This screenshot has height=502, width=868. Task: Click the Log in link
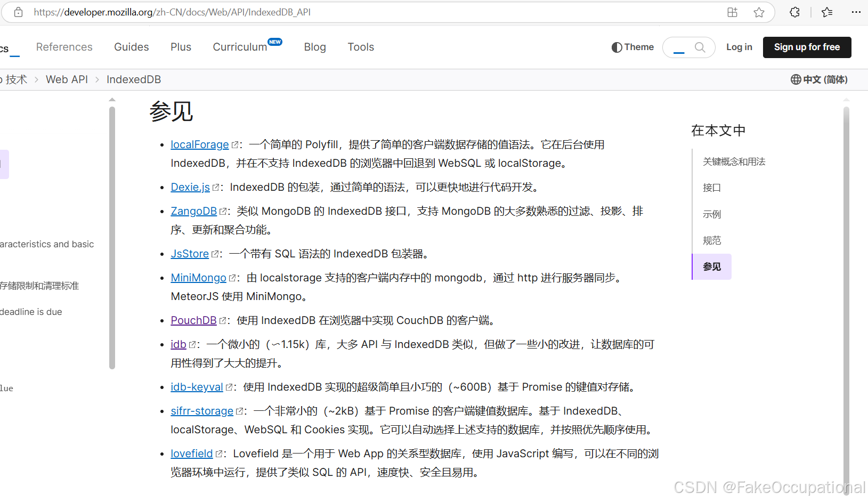[739, 47]
